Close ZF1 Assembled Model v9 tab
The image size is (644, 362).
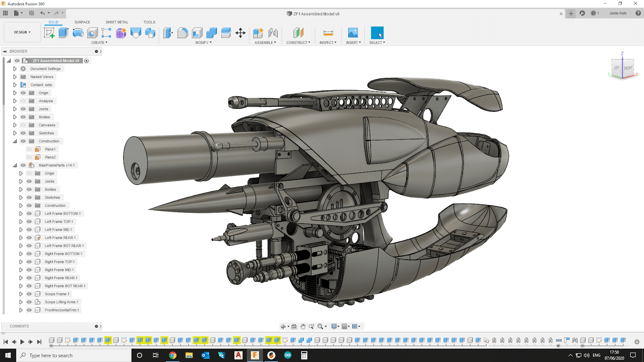click(561, 14)
